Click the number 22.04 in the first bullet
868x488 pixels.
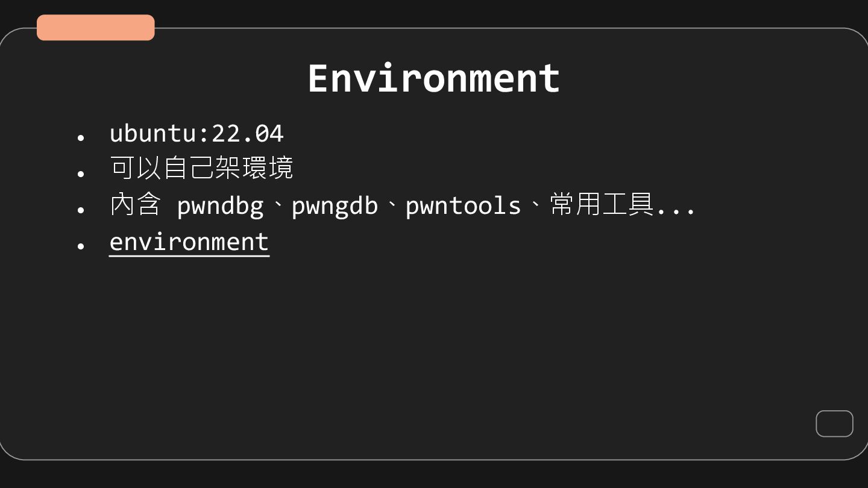coord(247,134)
